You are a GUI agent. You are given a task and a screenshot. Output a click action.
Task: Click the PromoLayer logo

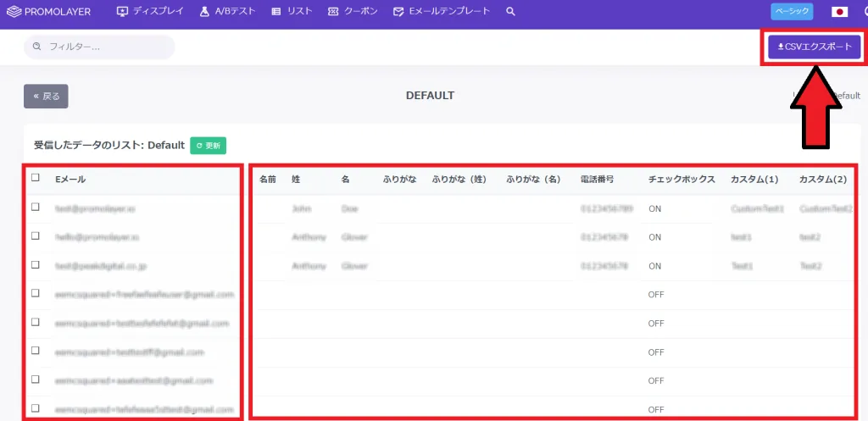48,11
